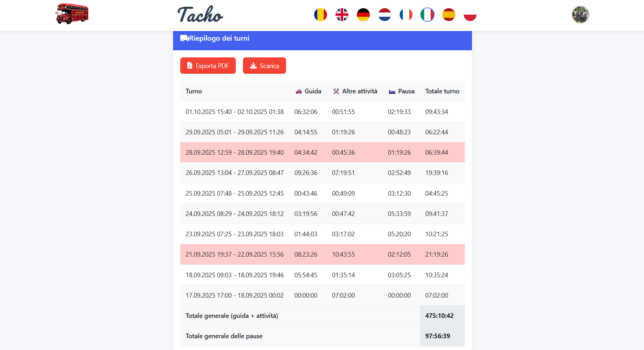The height and width of the screenshot is (350, 644).
Task: Click the Italian flag language
Action: [x=427, y=15]
